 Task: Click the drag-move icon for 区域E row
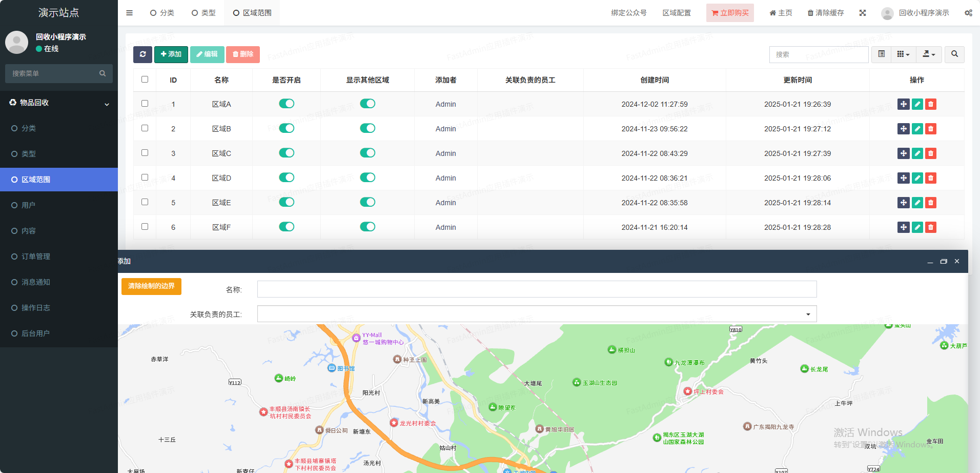tap(904, 203)
